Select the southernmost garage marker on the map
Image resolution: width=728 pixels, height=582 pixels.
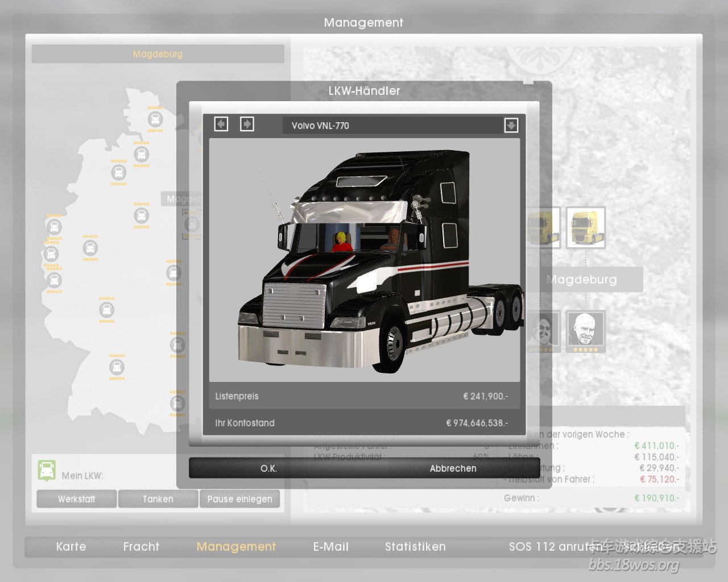tap(177, 403)
